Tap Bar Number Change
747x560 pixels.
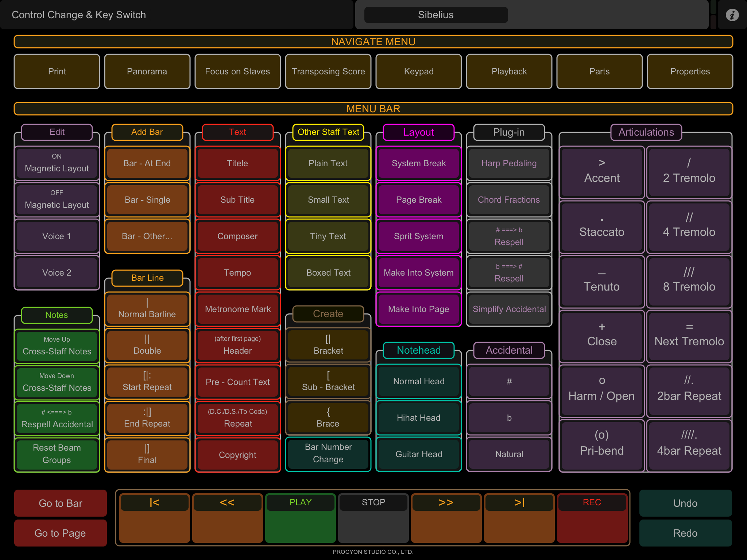pyautogui.click(x=328, y=454)
